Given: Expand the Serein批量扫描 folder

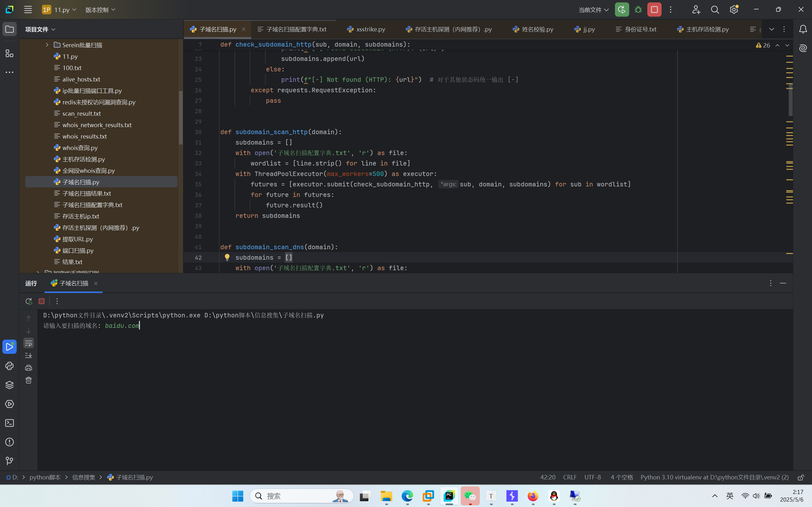Looking at the screenshot, I should click(47, 45).
